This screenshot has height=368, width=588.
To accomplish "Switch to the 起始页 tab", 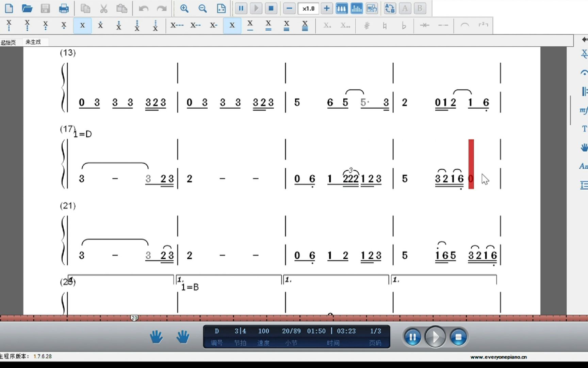I will 8,42.
